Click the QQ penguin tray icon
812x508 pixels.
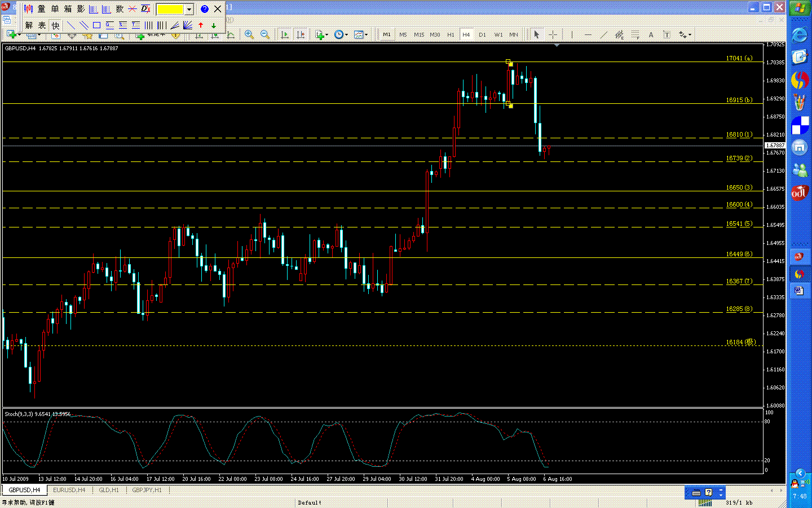[x=795, y=484]
